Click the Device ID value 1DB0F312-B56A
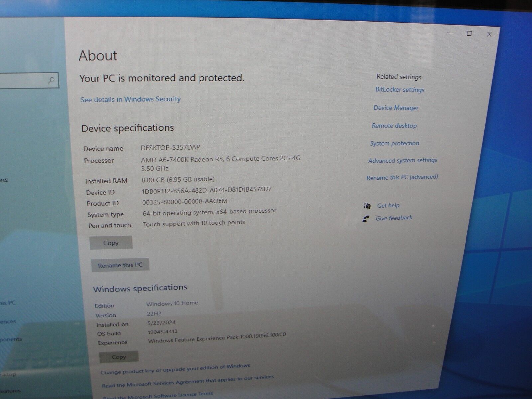The width and height of the screenshot is (532, 399). [x=206, y=190]
